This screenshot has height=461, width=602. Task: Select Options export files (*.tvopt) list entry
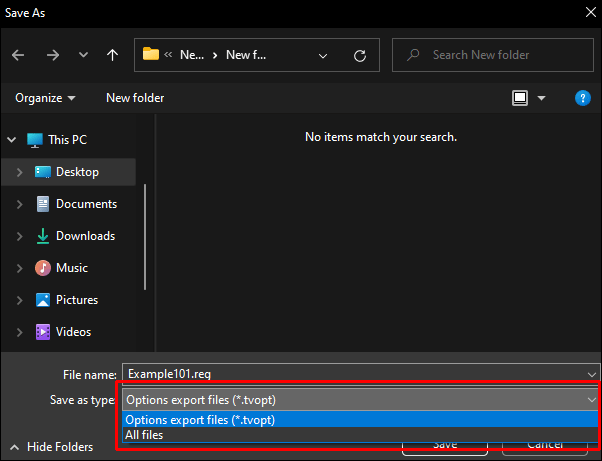click(x=360, y=420)
